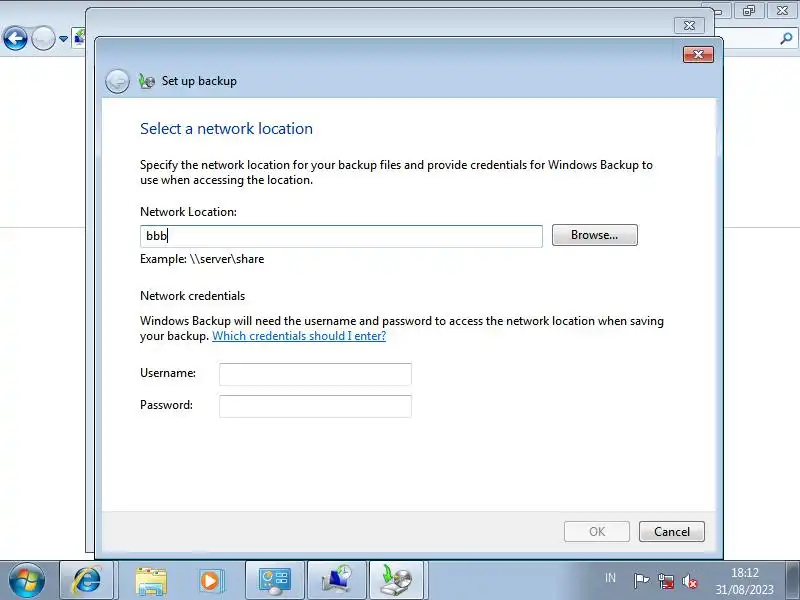Click forward arrow in background Control Panel window

pos(43,38)
